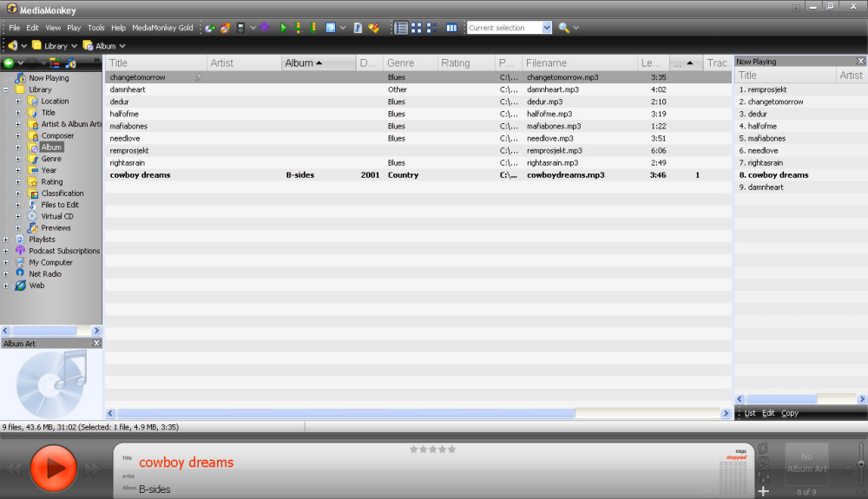This screenshot has height=499, width=868.
Task: Open the Play menu
Action: coord(74,28)
